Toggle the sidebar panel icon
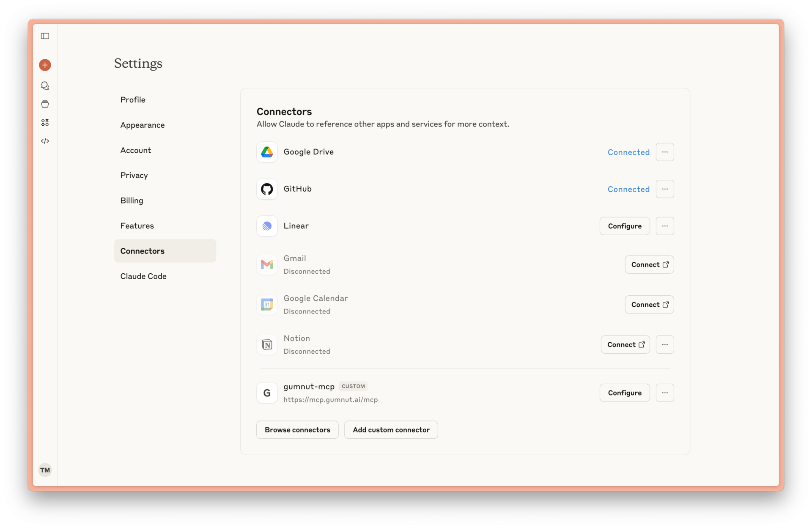Screen dimensions: 812x528 [x=45, y=36]
